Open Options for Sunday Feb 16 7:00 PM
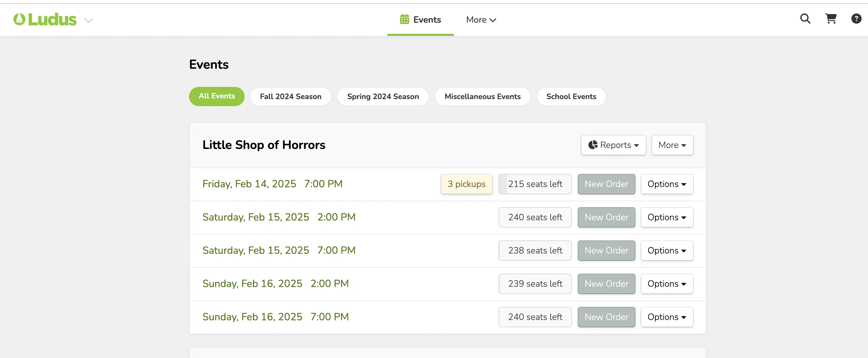This screenshot has width=868, height=358. coord(667,317)
